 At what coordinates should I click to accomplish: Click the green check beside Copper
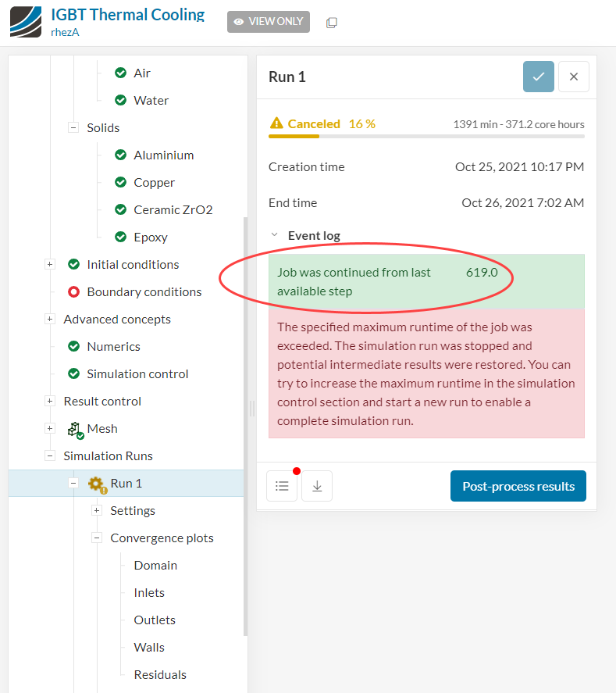click(121, 183)
